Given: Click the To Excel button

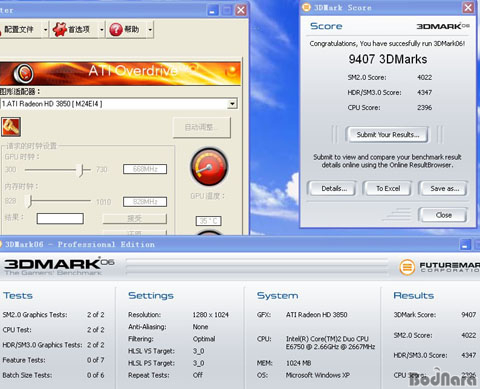Looking at the screenshot, I should (x=388, y=189).
